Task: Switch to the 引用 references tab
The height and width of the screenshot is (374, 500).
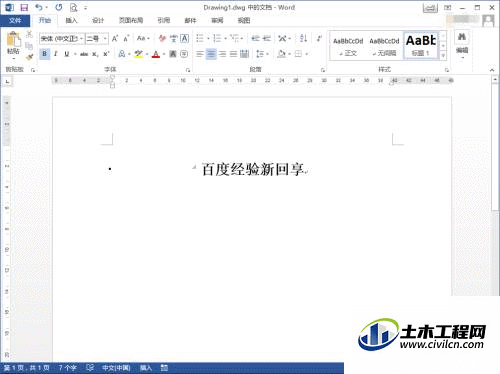Action: point(164,21)
